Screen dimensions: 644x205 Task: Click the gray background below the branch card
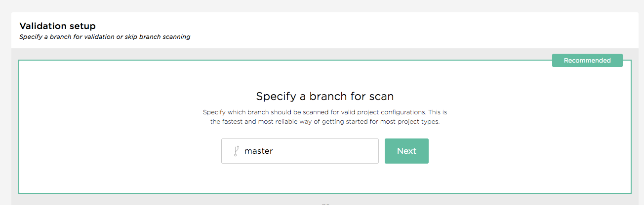(x=148, y=200)
